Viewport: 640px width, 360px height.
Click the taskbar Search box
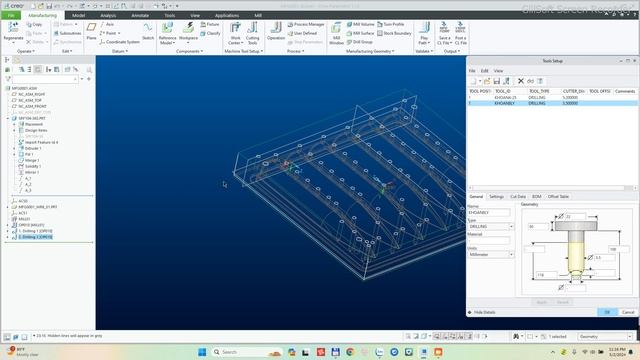coord(247,352)
